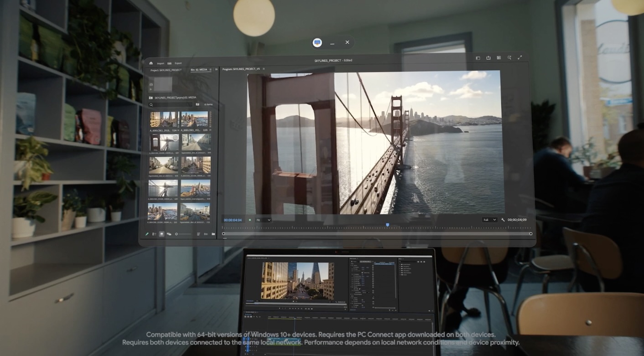Select the Golden Gate bridge clip thumbnail

click(x=163, y=142)
